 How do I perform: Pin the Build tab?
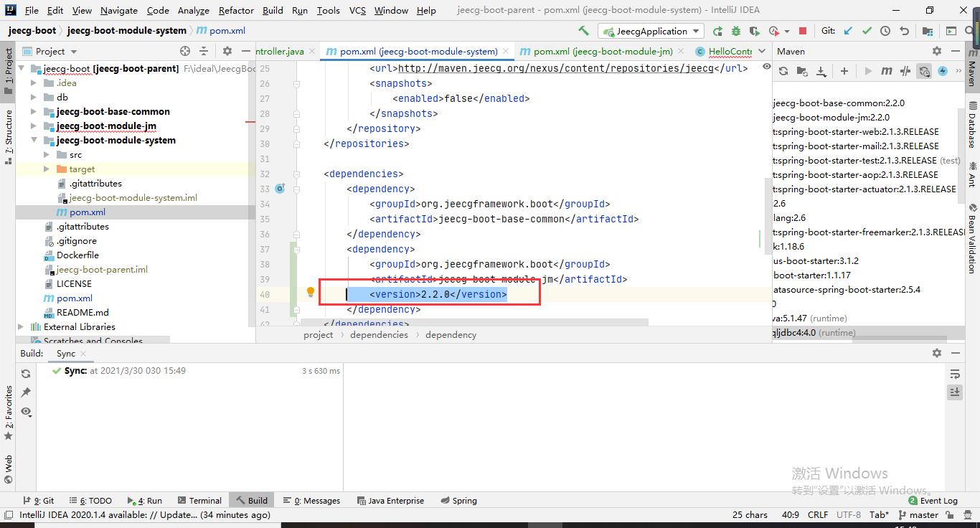(26, 392)
